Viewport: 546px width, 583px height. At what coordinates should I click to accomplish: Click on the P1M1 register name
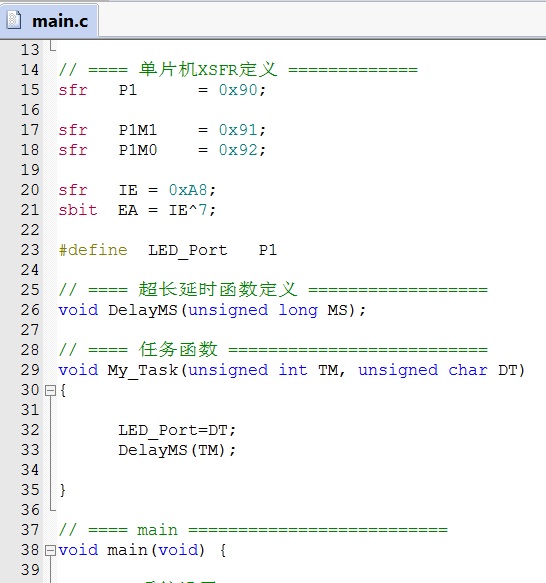(138, 130)
